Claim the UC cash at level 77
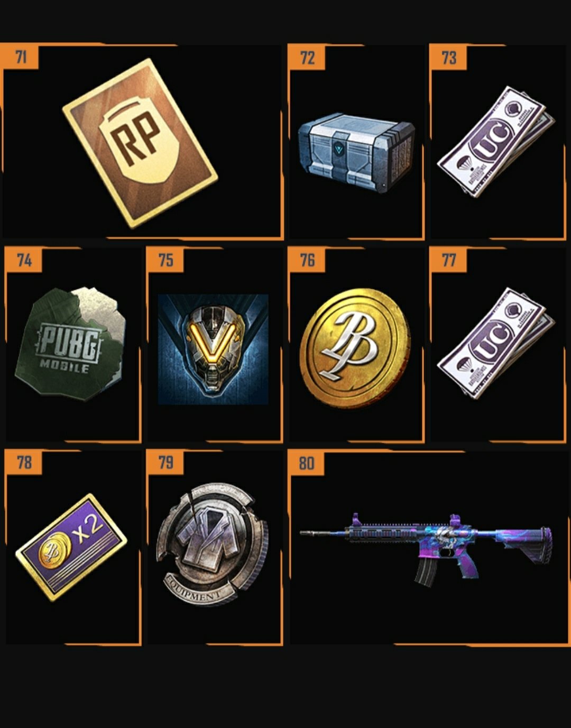571x728 pixels. (x=496, y=344)
